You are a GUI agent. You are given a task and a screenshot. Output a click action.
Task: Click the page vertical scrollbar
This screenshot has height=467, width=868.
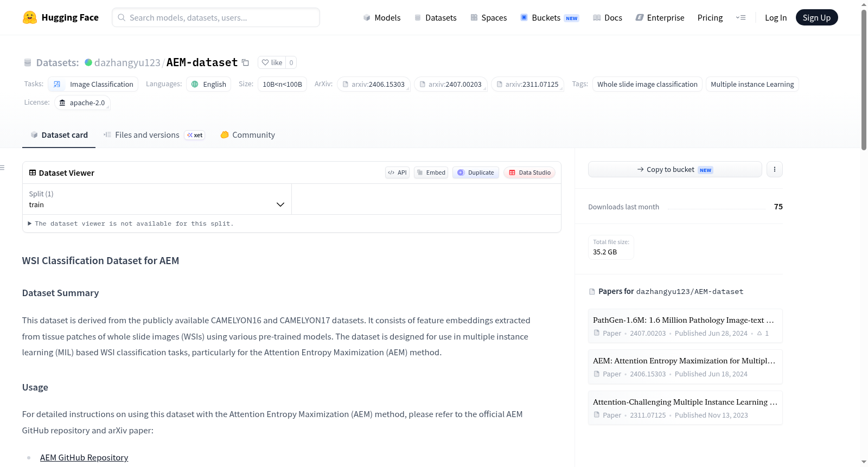coord(864,79)
